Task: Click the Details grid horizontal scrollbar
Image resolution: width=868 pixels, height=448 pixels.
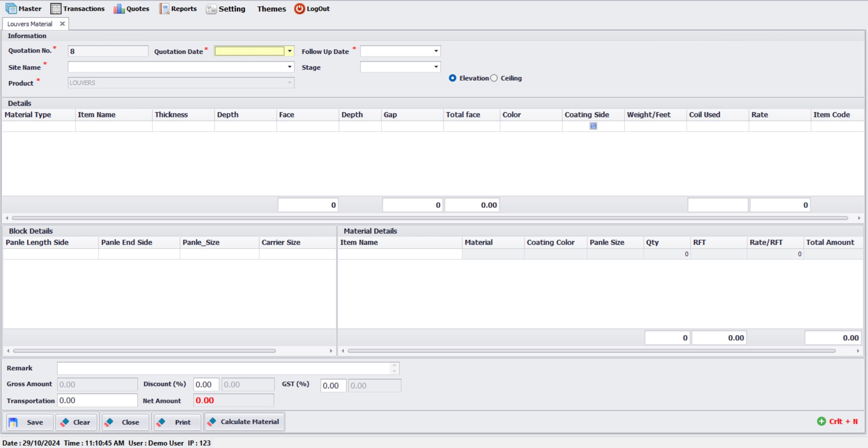Action: (x=430, y=218)
